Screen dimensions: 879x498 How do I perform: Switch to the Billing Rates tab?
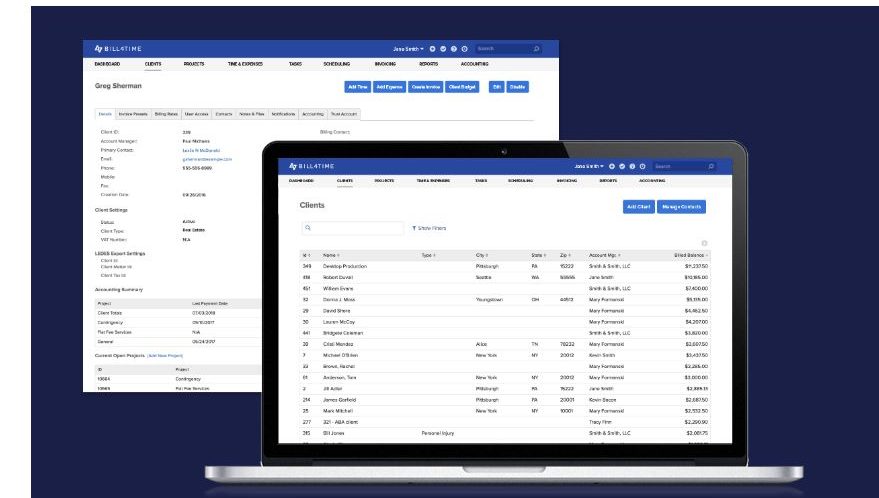(166, 114)
